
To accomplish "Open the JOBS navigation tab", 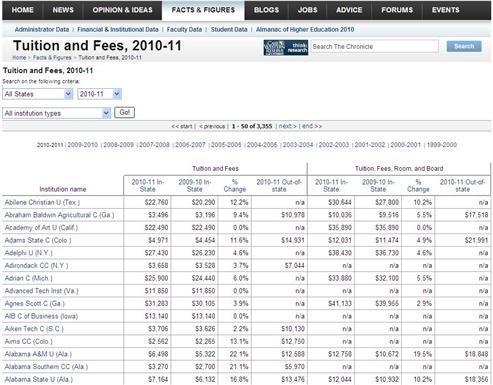I will point(307,10).
